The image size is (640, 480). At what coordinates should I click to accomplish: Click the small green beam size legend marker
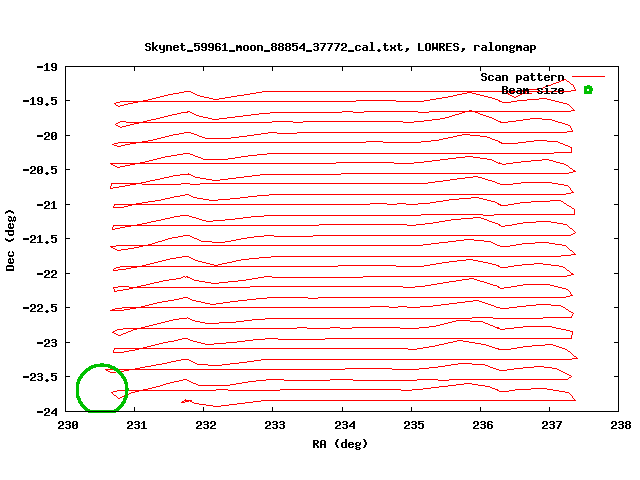click(588, 90)
